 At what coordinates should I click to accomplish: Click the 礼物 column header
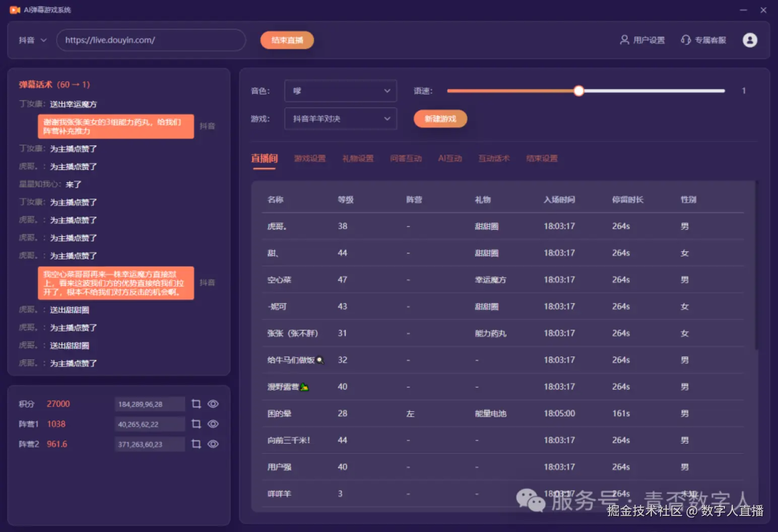pos(483,199)
